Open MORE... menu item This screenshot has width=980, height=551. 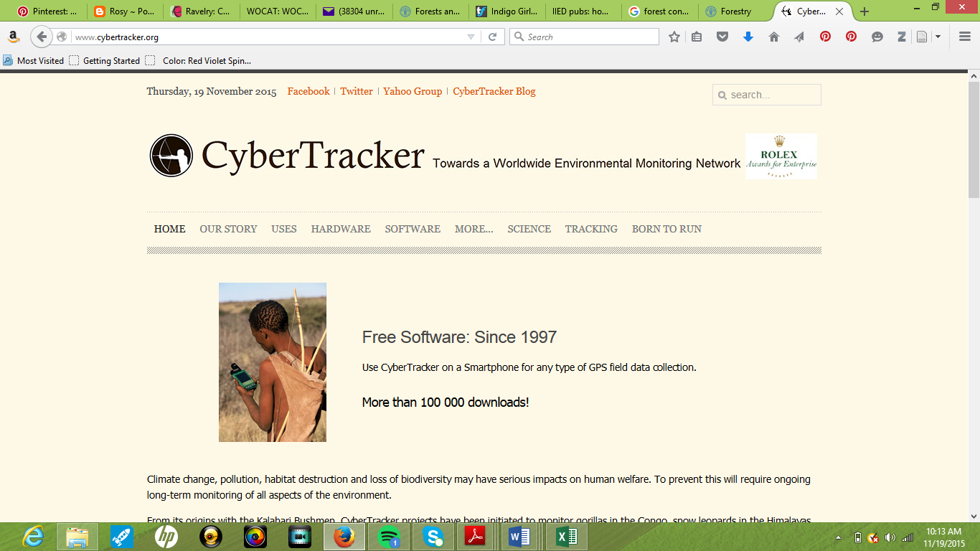coord(474,229)
